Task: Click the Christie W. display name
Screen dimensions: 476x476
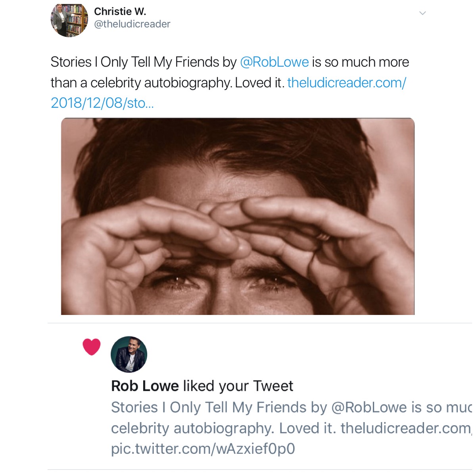Action: click(120, 12)
